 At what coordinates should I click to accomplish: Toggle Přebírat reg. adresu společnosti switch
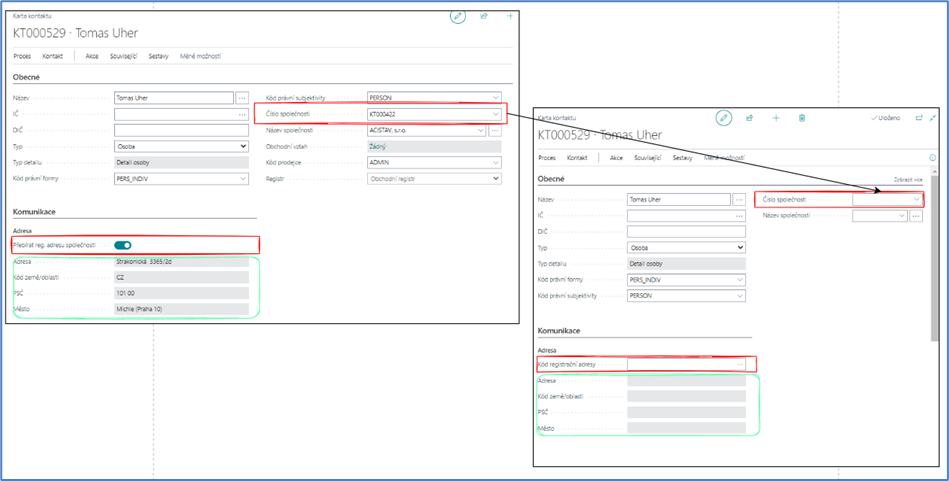point(123,245)
